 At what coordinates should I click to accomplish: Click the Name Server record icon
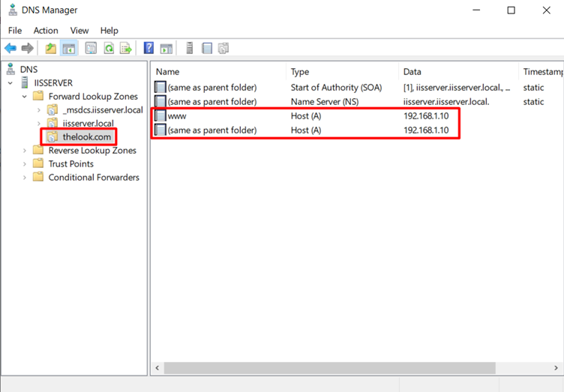(160, 101)
